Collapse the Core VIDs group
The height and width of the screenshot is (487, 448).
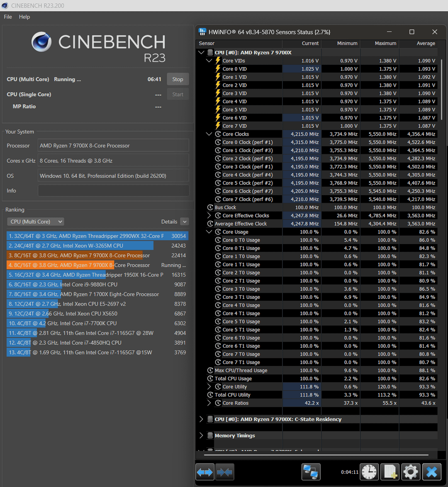pyautogui.click(x=209, y=61)
